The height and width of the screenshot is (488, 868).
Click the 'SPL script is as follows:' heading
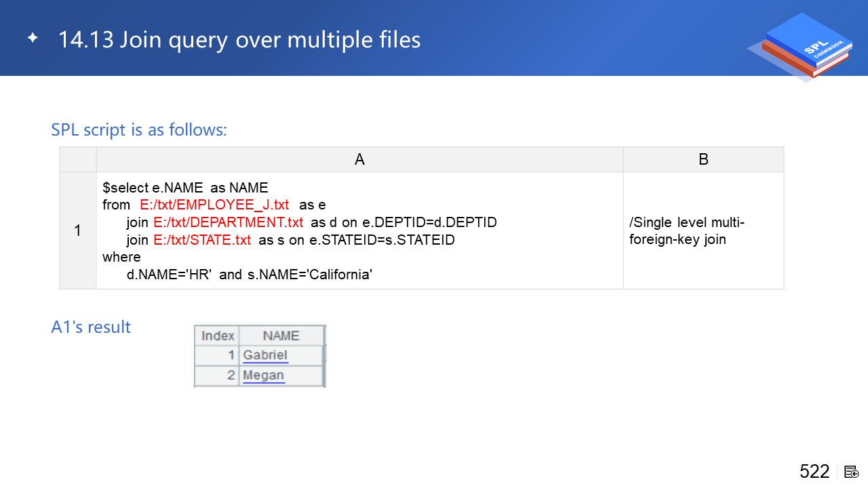pyautogui.click(x=139, y=129)
